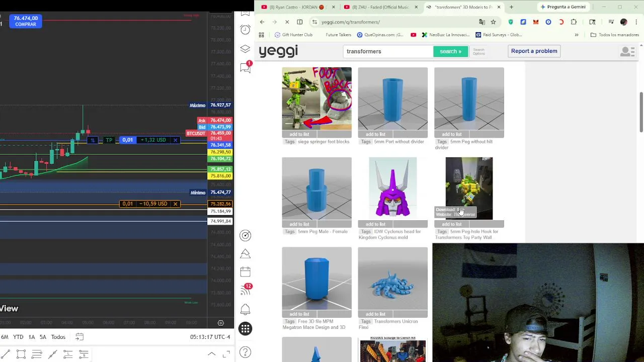The width and height of the screenshot is (644, 362).
Task: Click the yeggi logo
Action: (x=278, y=51)
